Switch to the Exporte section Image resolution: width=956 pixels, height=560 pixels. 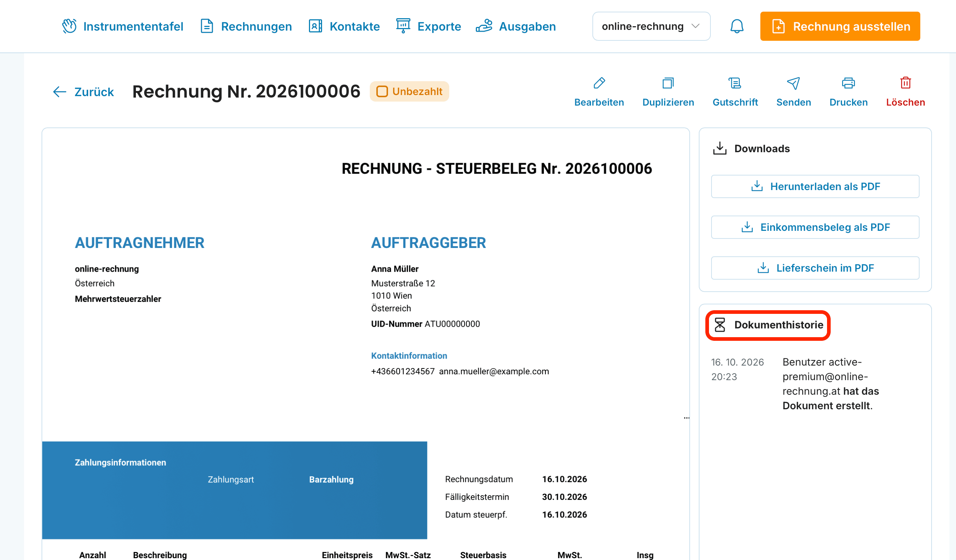[429, 26]
